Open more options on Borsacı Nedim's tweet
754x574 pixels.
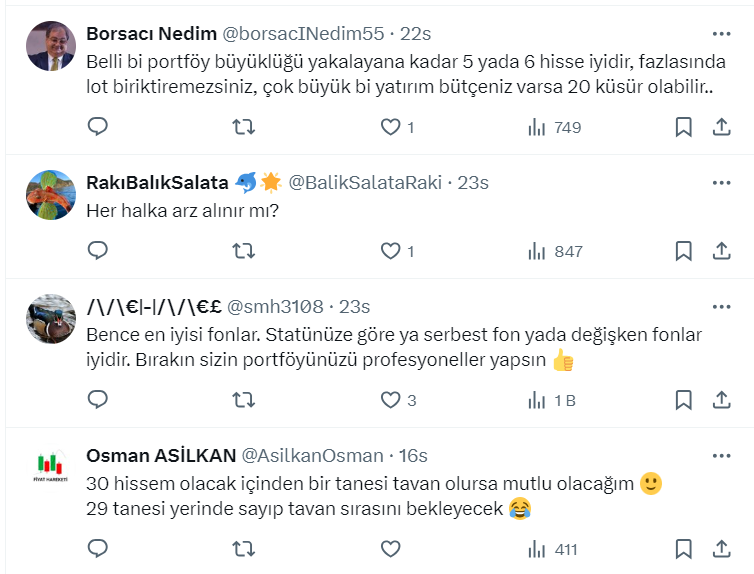click(721, 33)
